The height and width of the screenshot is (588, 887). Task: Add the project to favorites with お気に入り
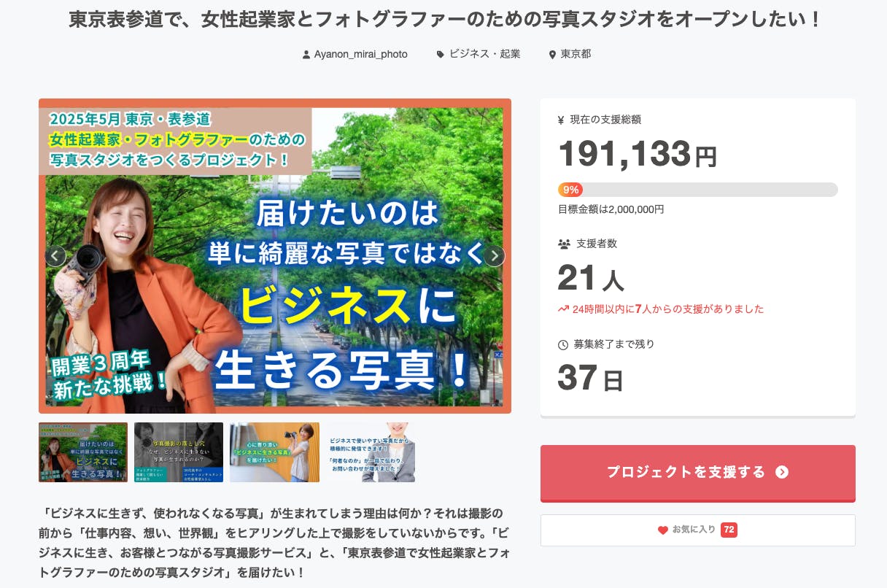point(698,530)
